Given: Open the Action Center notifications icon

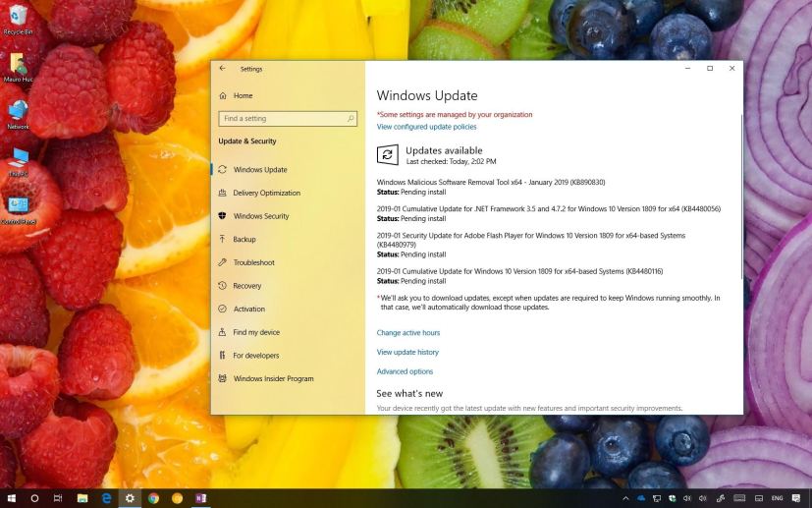Looking at the screenshot, I should tap(796, 499).
